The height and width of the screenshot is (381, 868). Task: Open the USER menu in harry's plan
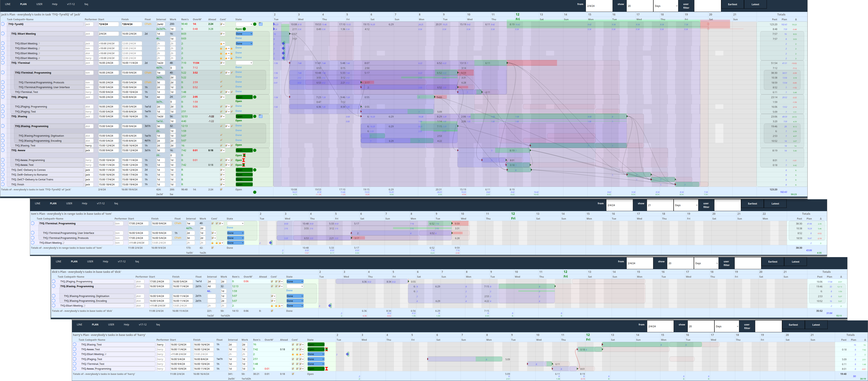tap(111, 325)
